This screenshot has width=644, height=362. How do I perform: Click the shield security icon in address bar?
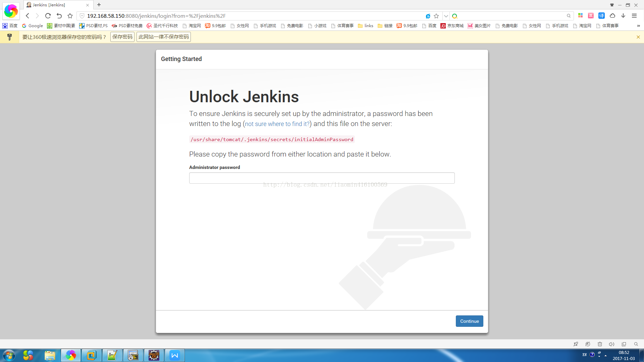[82, 16]
